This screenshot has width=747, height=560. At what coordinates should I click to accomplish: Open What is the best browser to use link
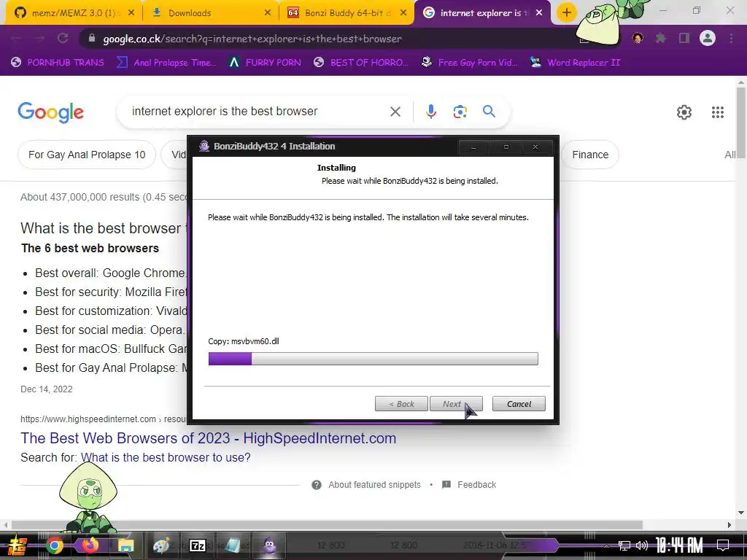166,458
